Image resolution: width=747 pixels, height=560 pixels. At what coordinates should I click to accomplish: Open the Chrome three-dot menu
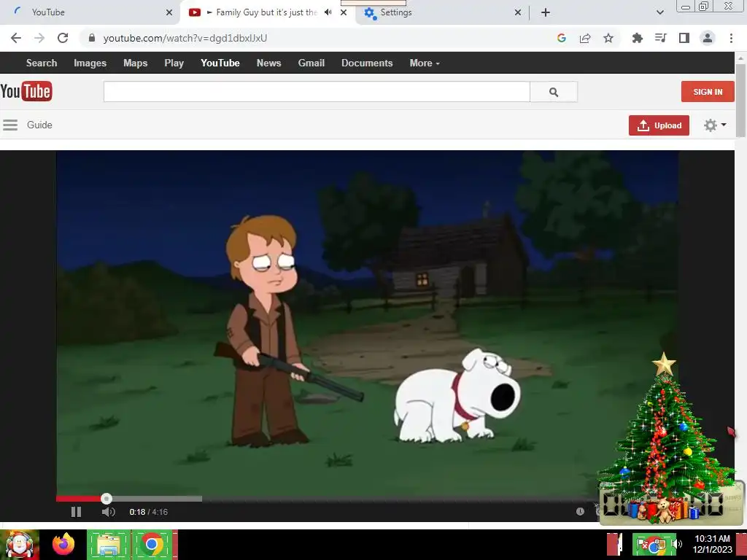(x=731, y=38)
